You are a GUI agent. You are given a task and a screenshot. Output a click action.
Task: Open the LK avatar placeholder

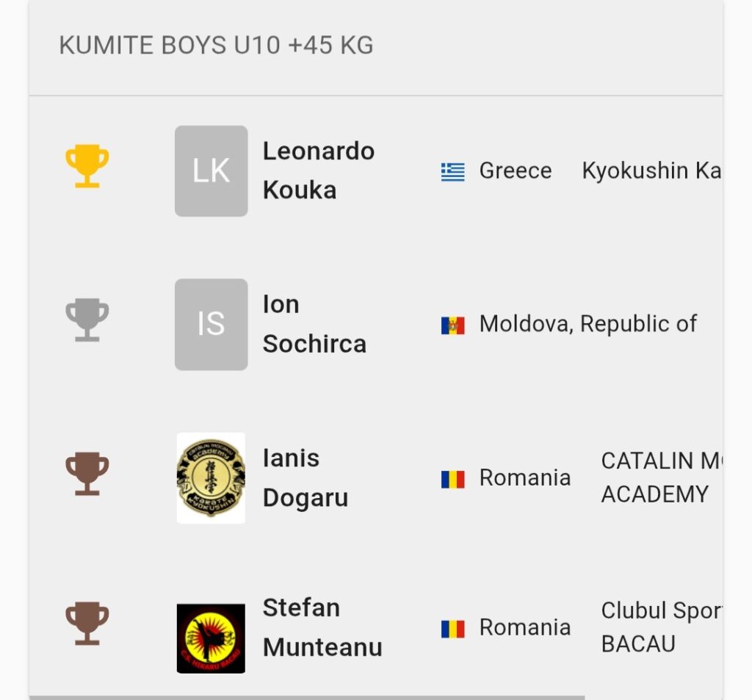click(211, 171)
